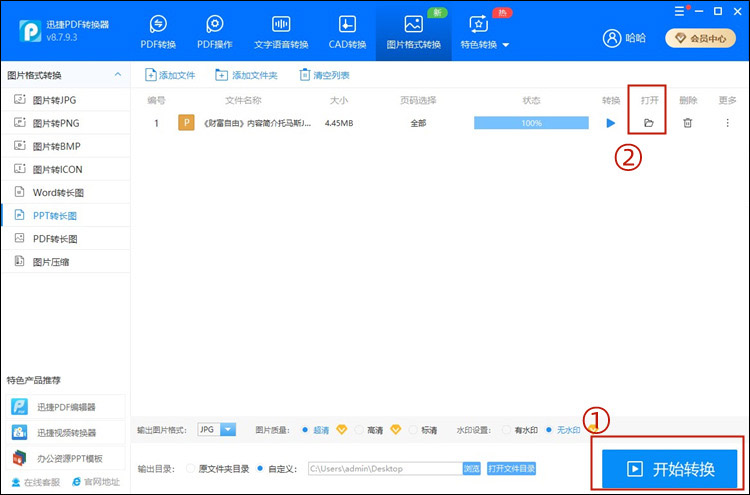750x495 pixels.
Task: Click the 文件名称 column header
Action: 243,100
